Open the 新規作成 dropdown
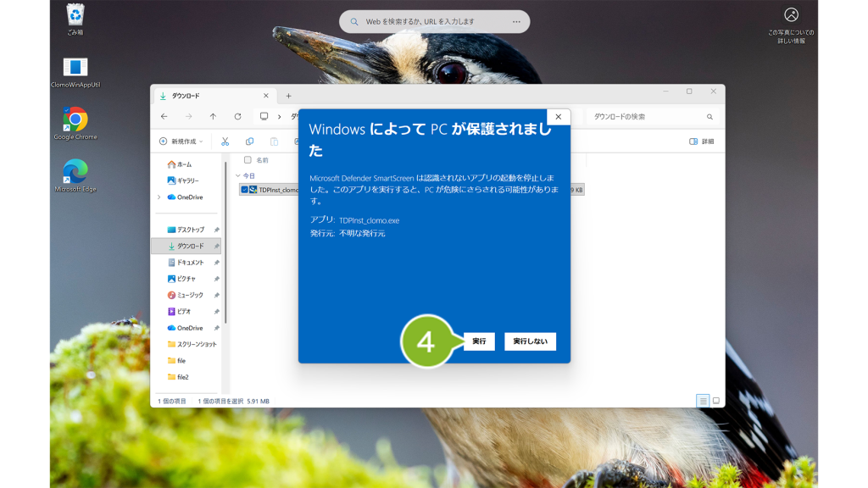This screenshot has height=488, width=868. click(181, 141)
